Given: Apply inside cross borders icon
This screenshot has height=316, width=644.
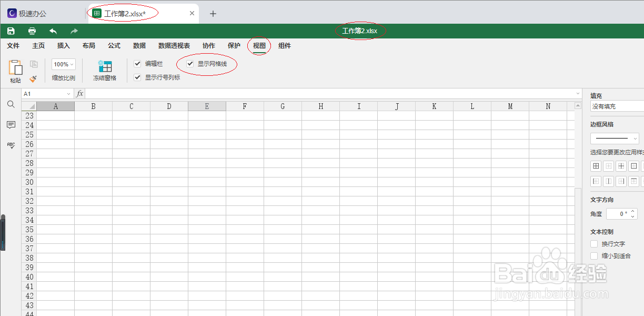Looking at the screenshot, I should (x=621, y=166).
